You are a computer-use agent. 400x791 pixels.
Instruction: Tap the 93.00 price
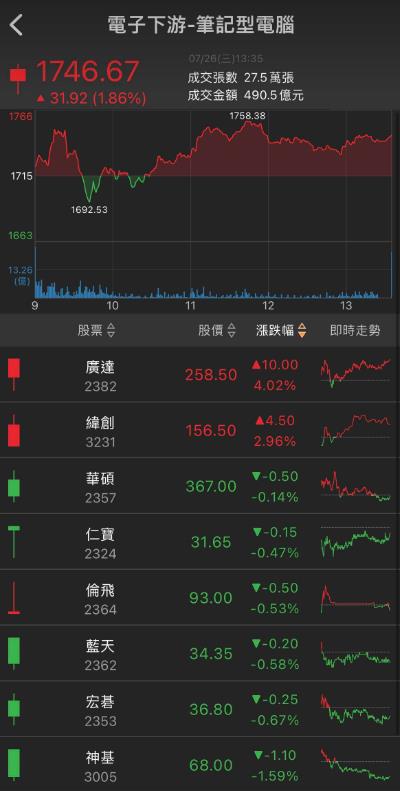point(211,598)
